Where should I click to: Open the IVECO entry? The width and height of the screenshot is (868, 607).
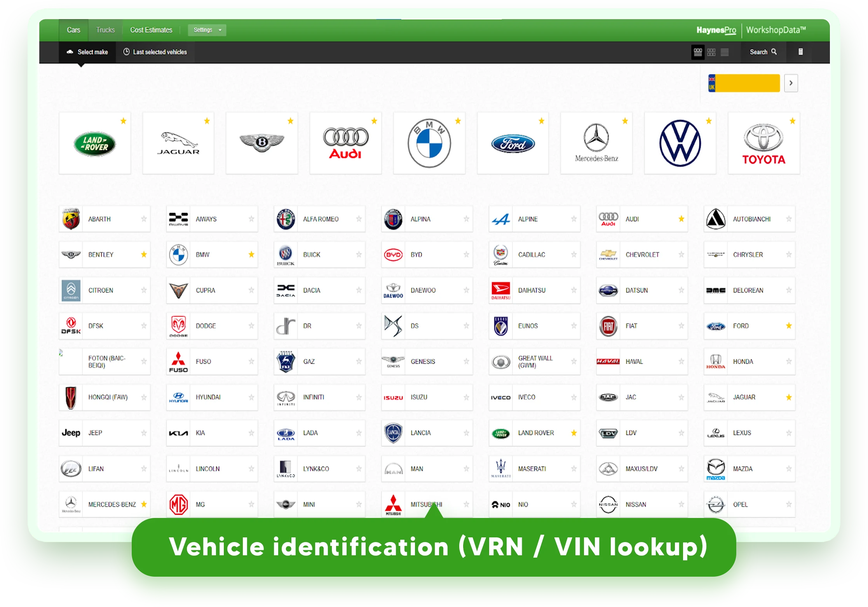534,397
